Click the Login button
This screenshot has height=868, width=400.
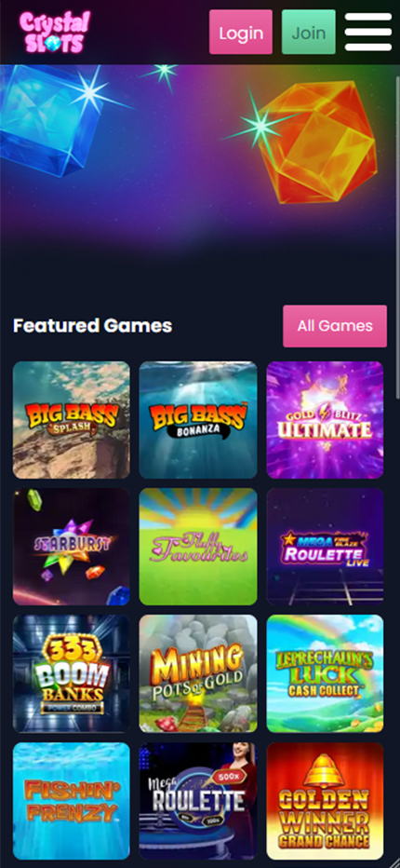(x=241, y=32)
